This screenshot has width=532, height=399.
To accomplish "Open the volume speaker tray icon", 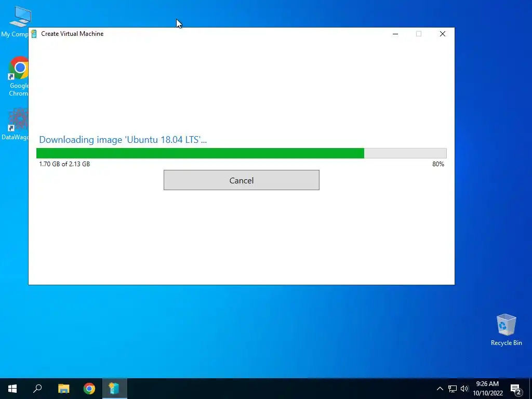I will [x=464, y=389].
